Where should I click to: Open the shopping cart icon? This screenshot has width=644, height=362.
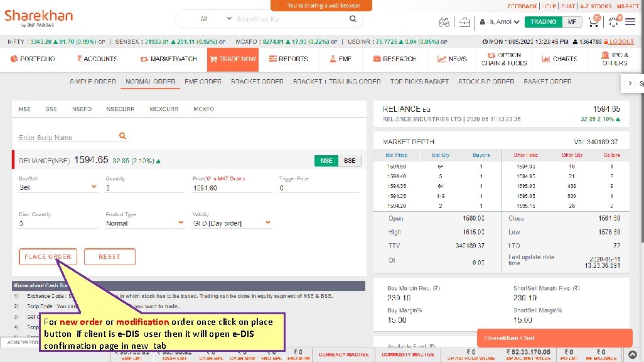[x=594, y=21]
